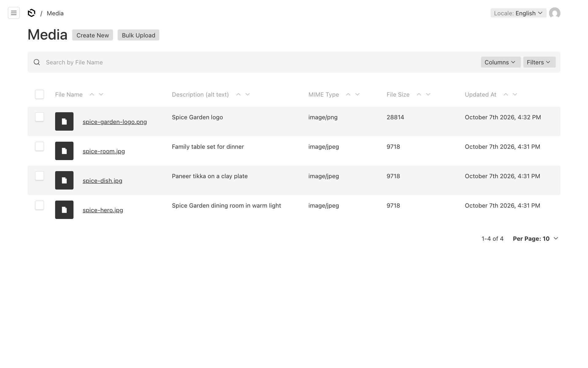Select the spice-room.jpg row checkbox
This screenshot has width=588, height=368.
[x=40, y=146]
